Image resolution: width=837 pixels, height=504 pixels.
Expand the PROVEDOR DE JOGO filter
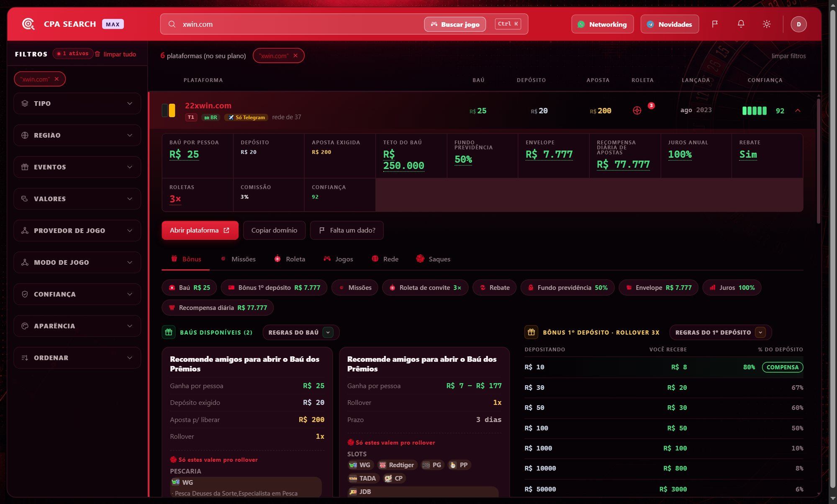click(x=77, y=230)
